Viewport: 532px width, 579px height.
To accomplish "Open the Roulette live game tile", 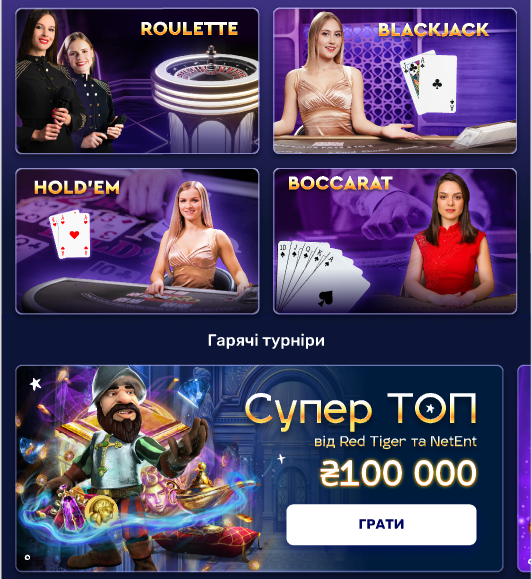I will tap(137, 81).
